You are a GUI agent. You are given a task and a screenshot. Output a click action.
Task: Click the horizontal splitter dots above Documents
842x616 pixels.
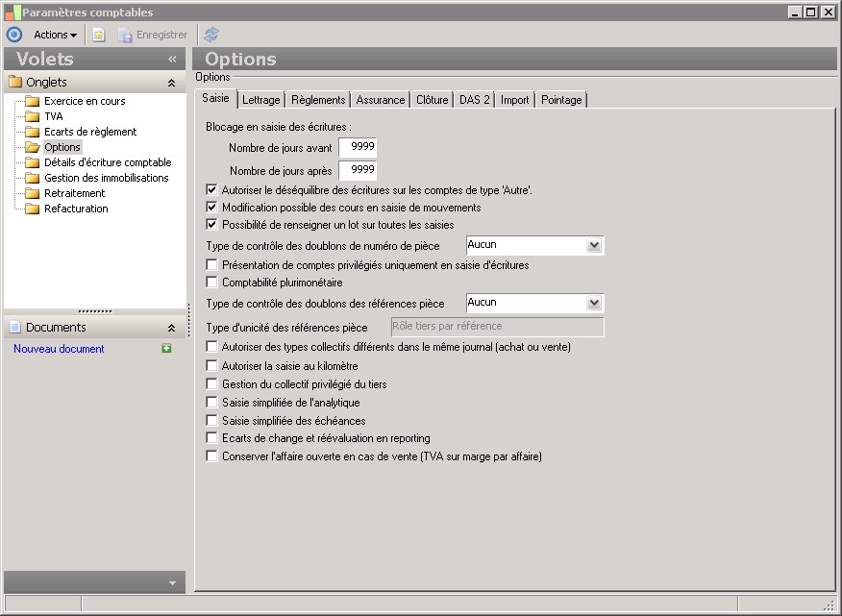tap(95, 311)
